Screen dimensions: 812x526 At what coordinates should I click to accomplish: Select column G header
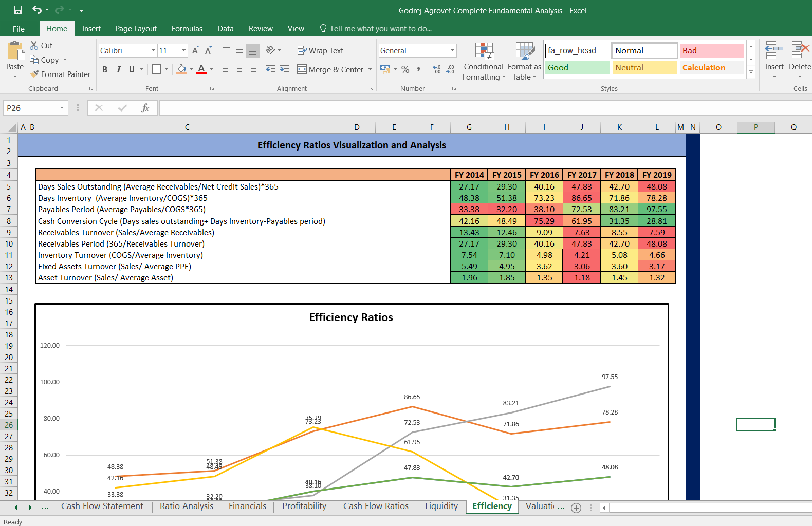(x=469, y=127)
